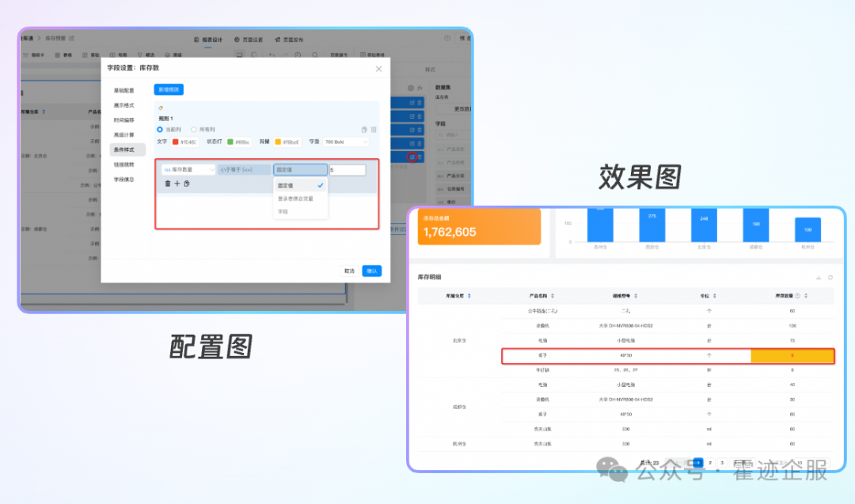
Task: Click sort icon on 所属仓库 column header
Action: 469,296
